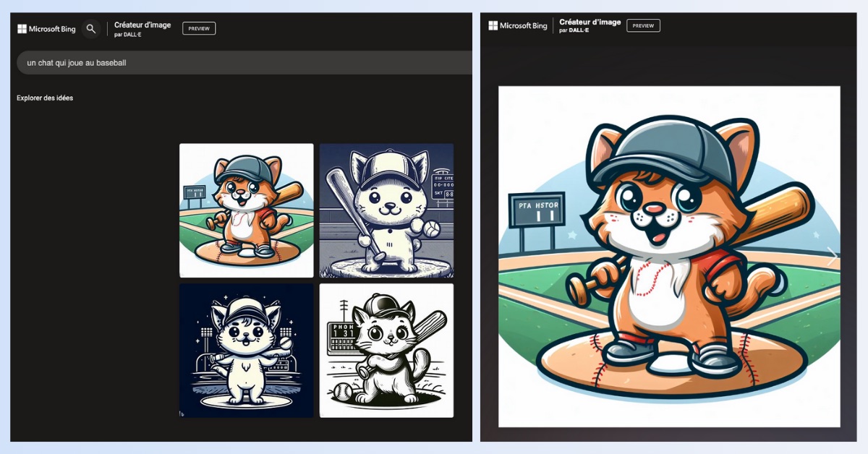Screen dimensions: 868x454
Task: Click 'Créateur d'image' title in right panel
Action: pos(590,22)
